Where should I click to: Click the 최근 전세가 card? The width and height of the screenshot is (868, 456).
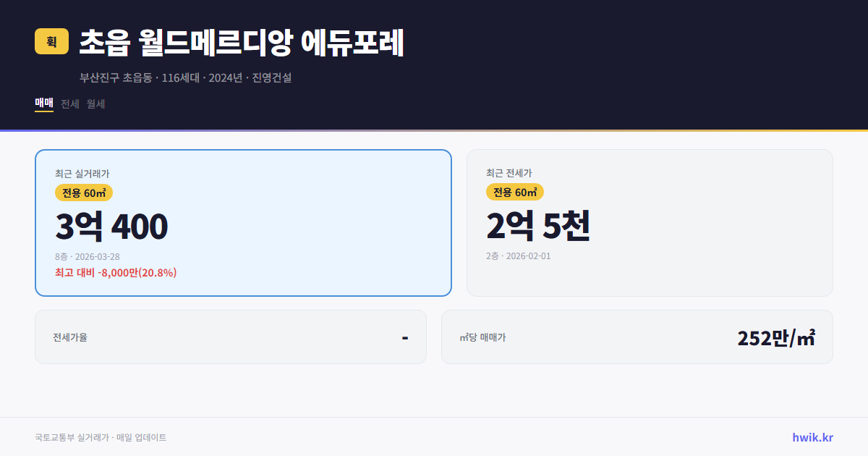(650, 222)
